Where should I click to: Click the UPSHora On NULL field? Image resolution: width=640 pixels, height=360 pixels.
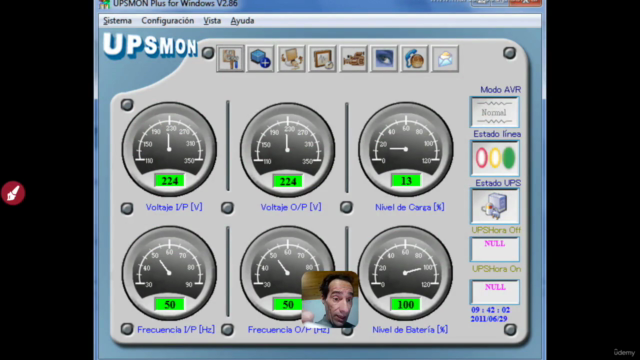point(495,292)
